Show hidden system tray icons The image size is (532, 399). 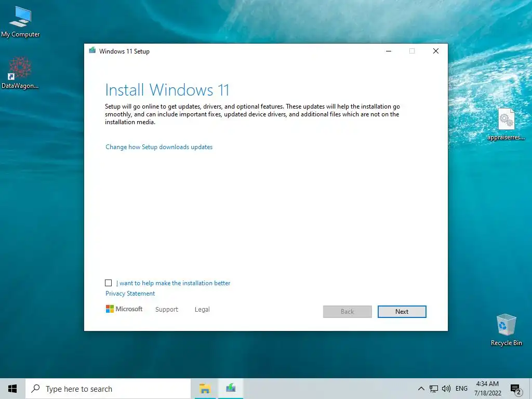[421, 389]
